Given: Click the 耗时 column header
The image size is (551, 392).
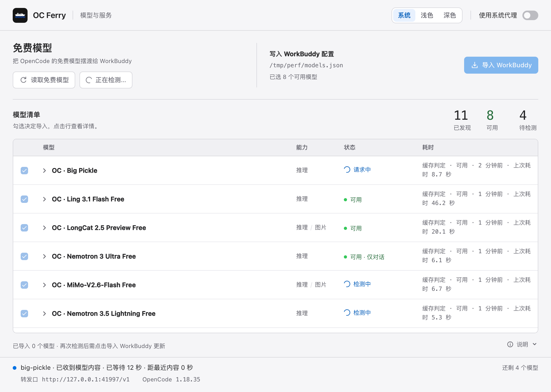Looking at the screenshot, I should pyautogui.click(x=428, y=148).
